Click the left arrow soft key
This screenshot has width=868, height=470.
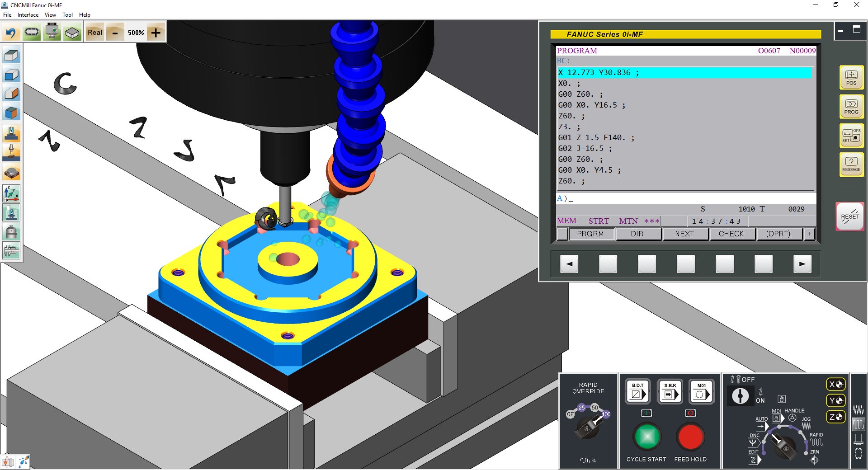[x=569, y=264]
